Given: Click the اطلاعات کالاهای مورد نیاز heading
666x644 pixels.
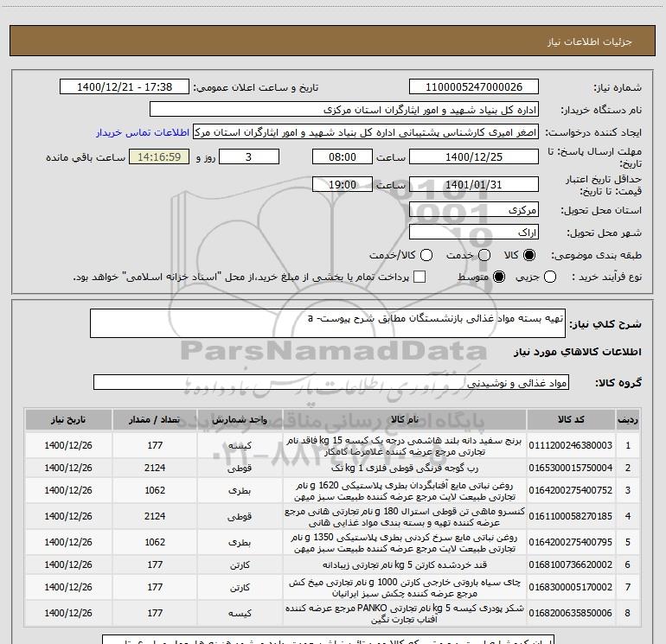Looking at the screenshot, I should point(578,352).
